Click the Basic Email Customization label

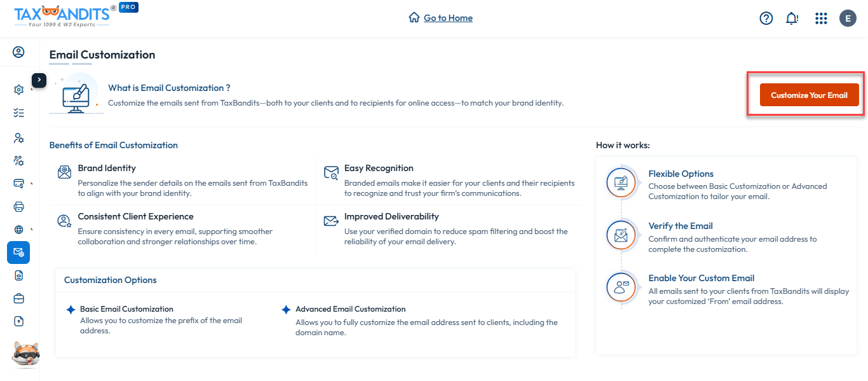pos(126,309)
